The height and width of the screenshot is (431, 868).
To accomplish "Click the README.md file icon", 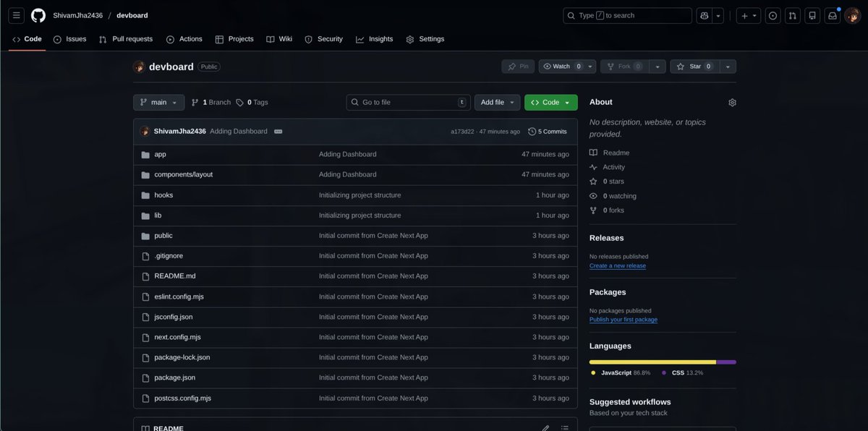I will pyautogui.click(x=145, y=276).
